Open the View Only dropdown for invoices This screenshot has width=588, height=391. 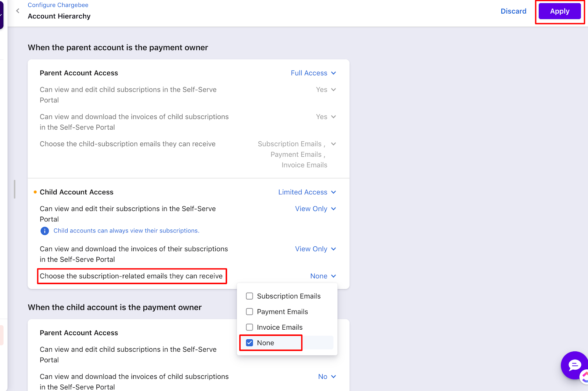(x=315, y=249)
